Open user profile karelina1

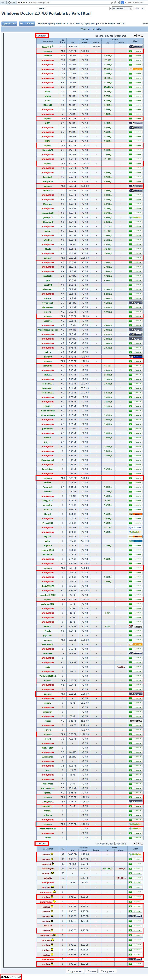[x=48, y=177]
